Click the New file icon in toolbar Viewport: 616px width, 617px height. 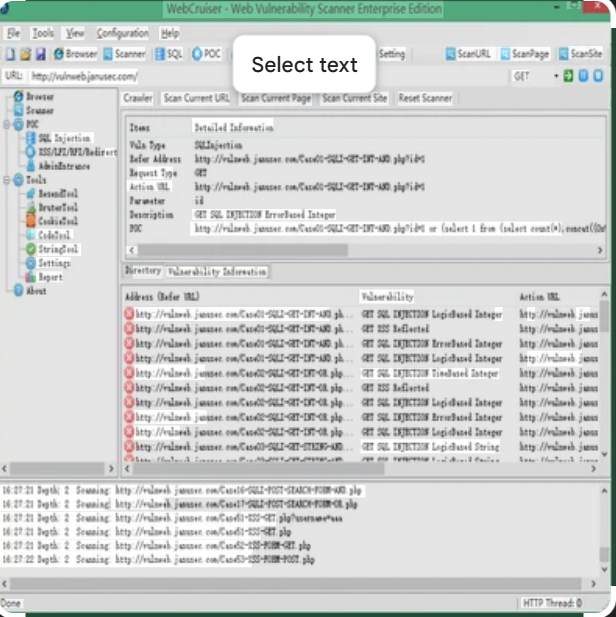tap(11, 54)
